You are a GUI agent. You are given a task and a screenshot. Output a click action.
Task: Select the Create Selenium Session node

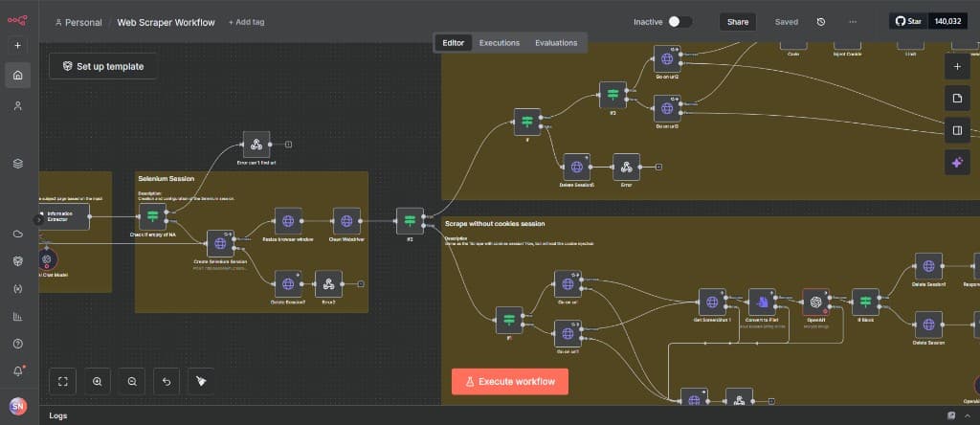(x=221, y=243)
